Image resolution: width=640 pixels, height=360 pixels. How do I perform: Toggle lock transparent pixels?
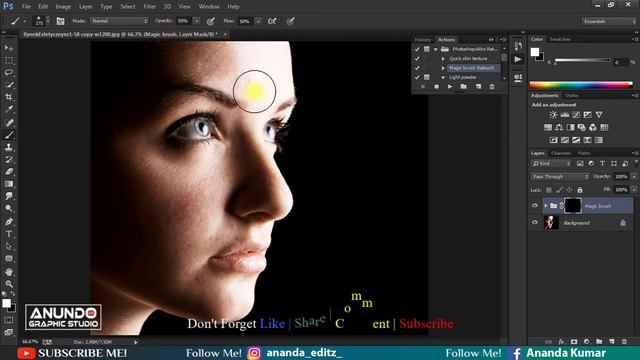click(x=549, y=190)
